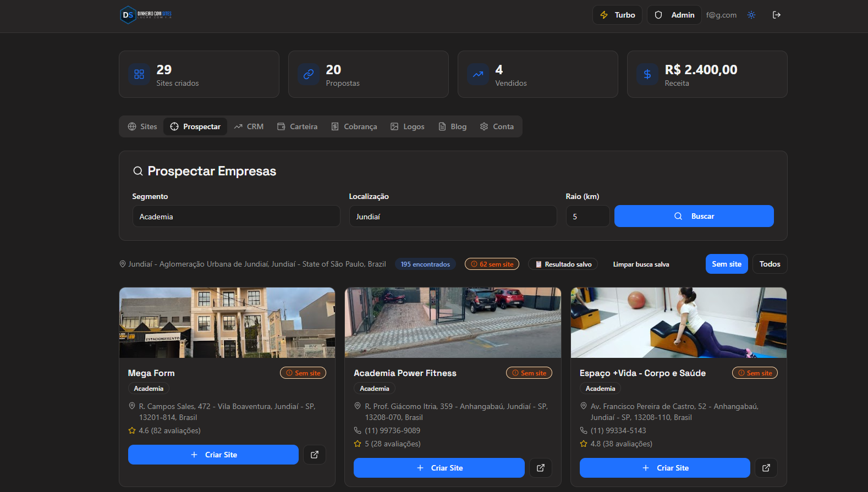Click the 62 sem site badge

pos(492,264)
